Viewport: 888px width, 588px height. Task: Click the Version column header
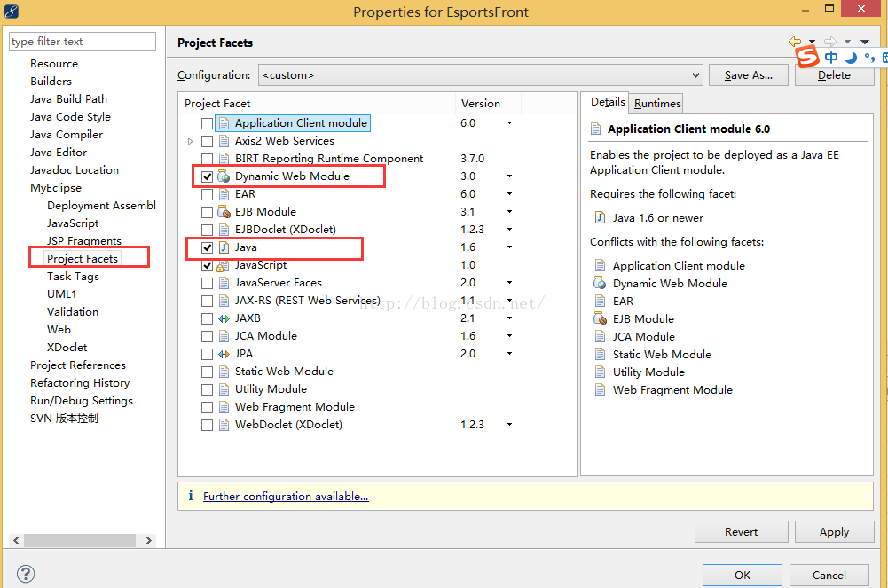pyautogui.click(x=488, y=104)
